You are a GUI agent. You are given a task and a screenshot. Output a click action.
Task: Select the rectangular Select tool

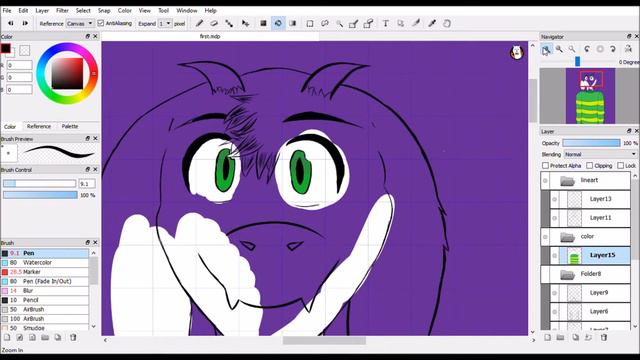point(310,23)
